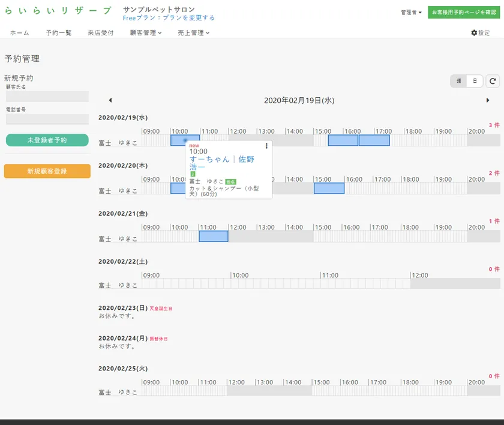This screenshot has width=504, height=425.
Task: Open the three-dot menu in reservation popup
Action: pyautogui.click(x=266, y=146)
